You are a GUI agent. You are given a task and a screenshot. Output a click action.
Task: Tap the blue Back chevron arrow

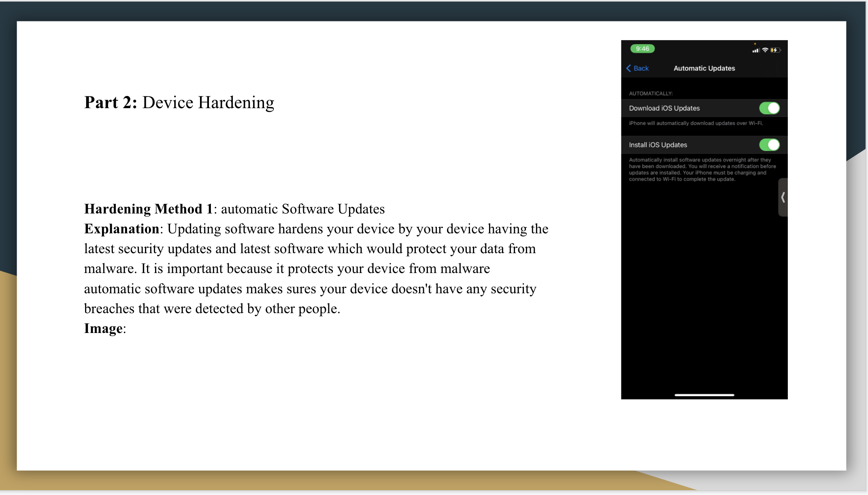click(x=629, y=68)
